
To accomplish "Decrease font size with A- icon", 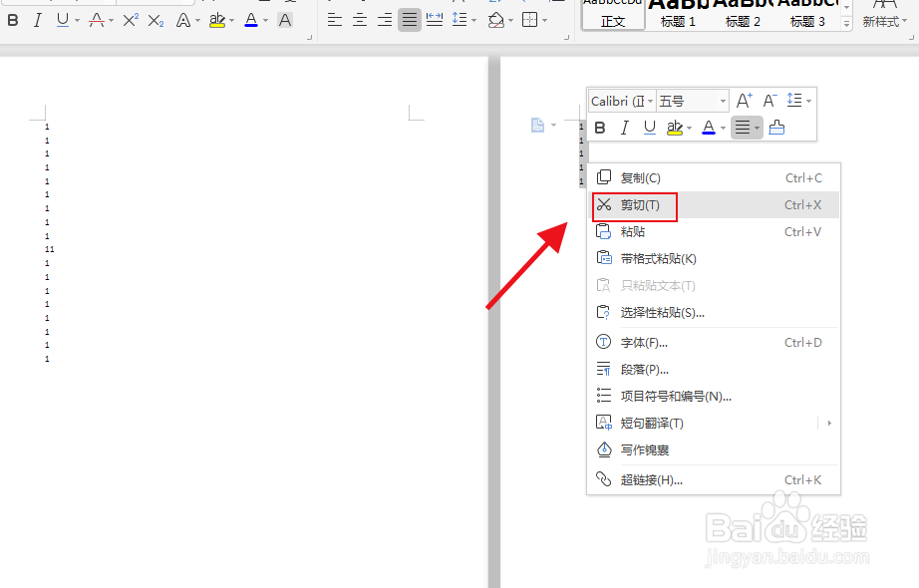I will [769, 100].
